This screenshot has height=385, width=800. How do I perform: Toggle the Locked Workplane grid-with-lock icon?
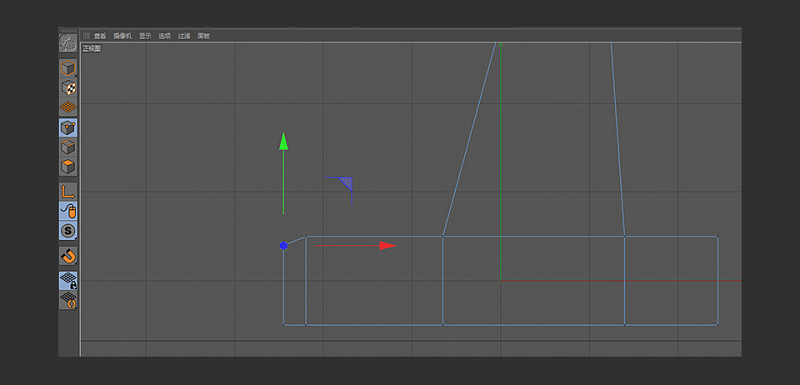[x=68, y=280]
